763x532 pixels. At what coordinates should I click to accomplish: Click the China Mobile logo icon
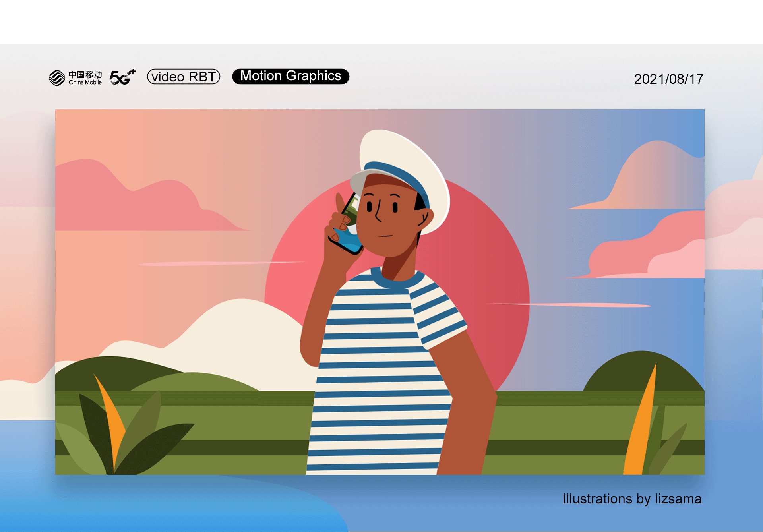[x=57, y=78]
